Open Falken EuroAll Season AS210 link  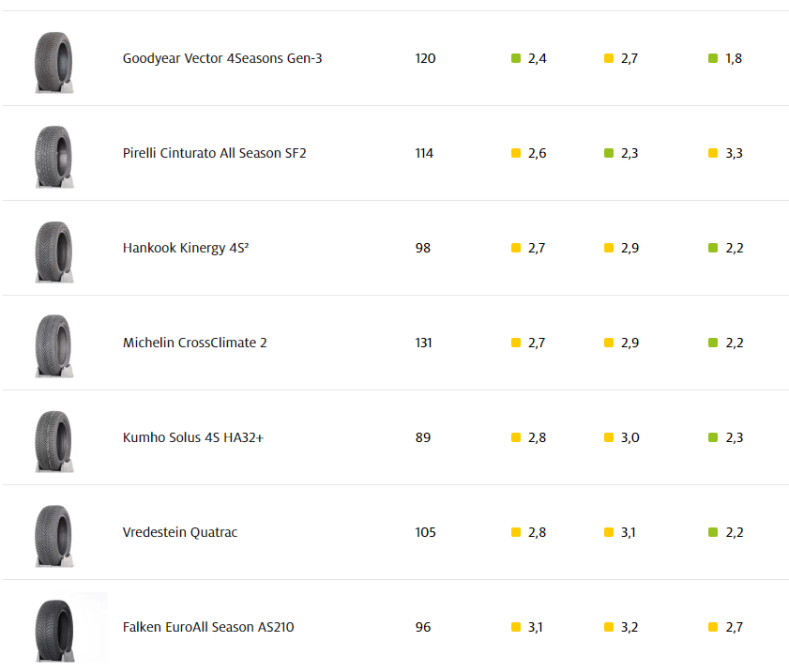coord(208,627)
